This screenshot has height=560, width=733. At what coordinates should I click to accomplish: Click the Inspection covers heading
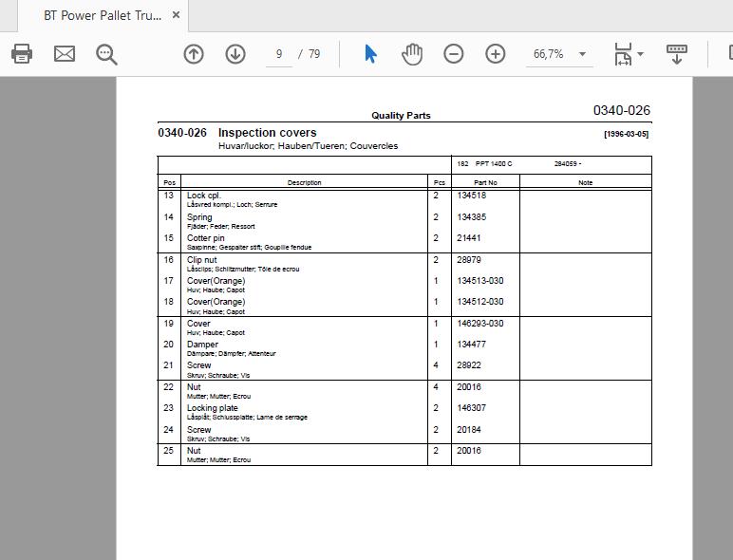tap(268, 133)
